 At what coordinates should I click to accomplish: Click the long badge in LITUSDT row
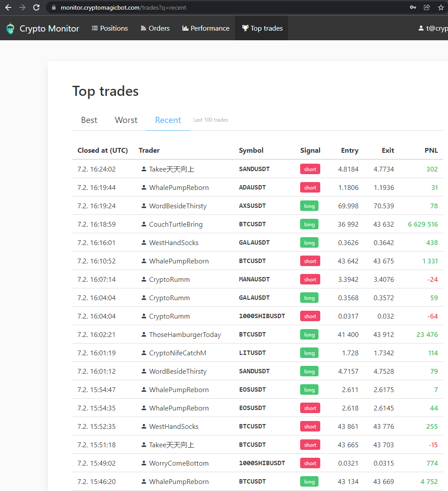(x=309, y=353)
